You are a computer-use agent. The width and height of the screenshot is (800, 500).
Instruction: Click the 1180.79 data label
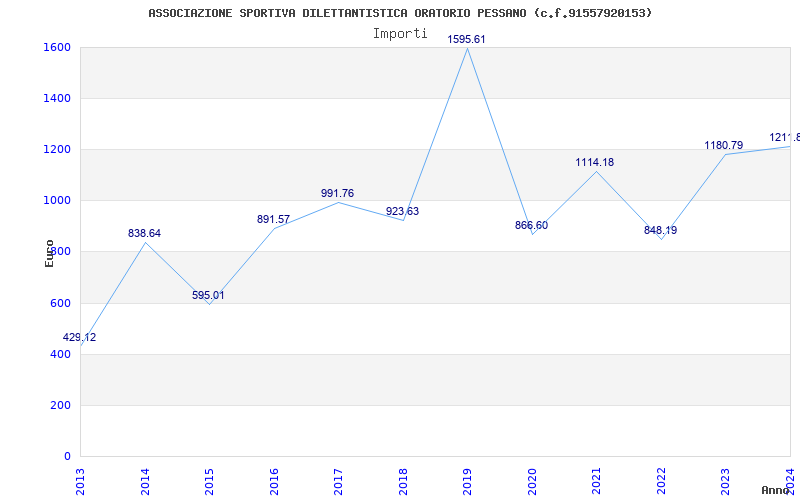(x=723, y=145)
